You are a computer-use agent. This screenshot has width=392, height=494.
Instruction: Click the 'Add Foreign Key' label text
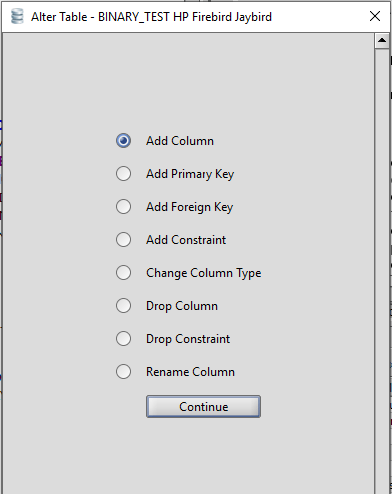(x=189, y=207)
